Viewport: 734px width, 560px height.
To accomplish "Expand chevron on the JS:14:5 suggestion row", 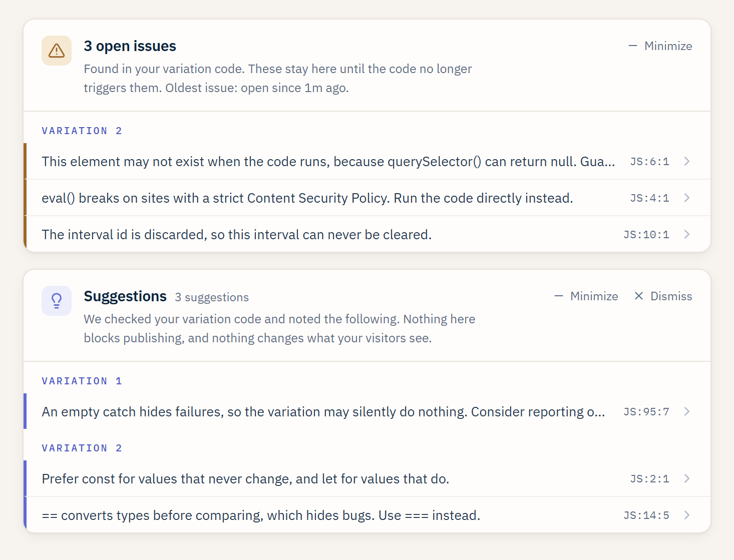I will (687, 515).
